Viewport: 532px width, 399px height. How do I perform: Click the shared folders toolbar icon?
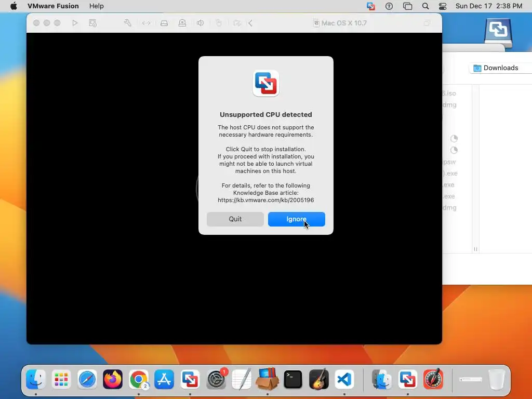click(x=237, y=23)
